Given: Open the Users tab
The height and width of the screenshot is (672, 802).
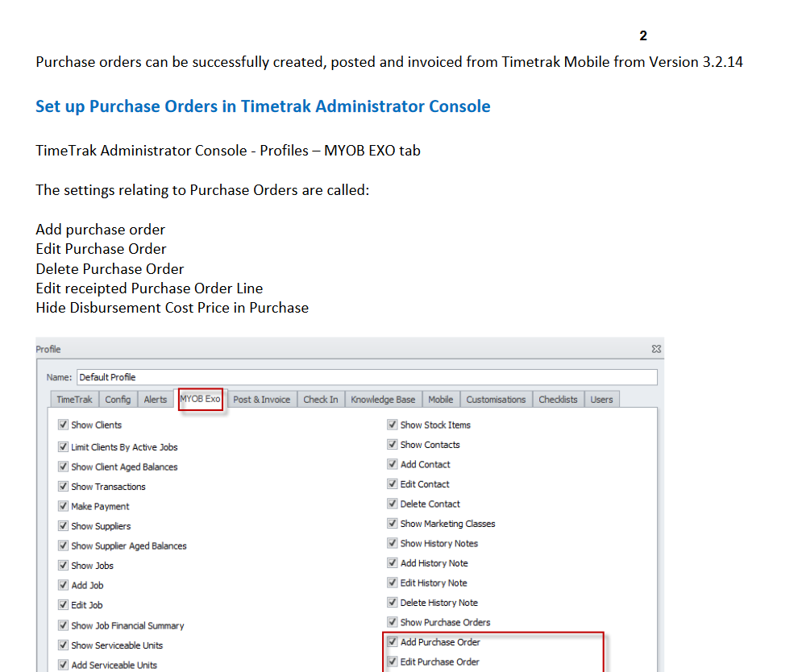Looking at the screenshot, I should (601, 400).
